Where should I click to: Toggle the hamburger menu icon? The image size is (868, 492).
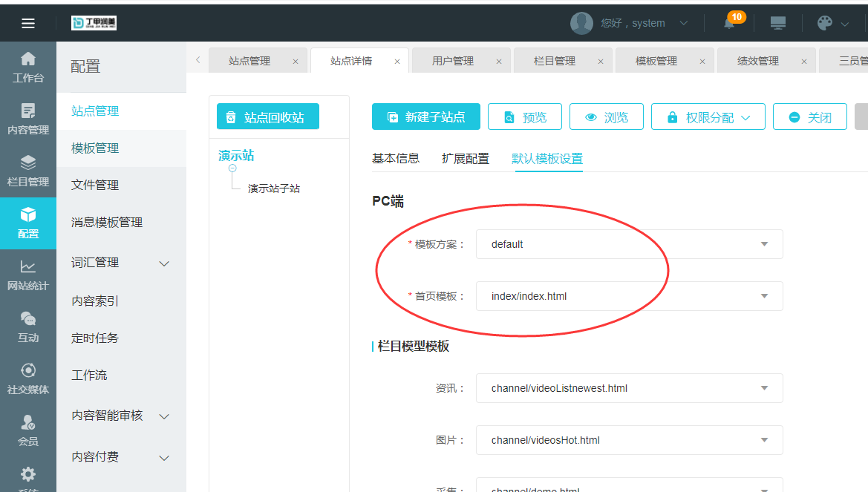click(x=27, y=23)
